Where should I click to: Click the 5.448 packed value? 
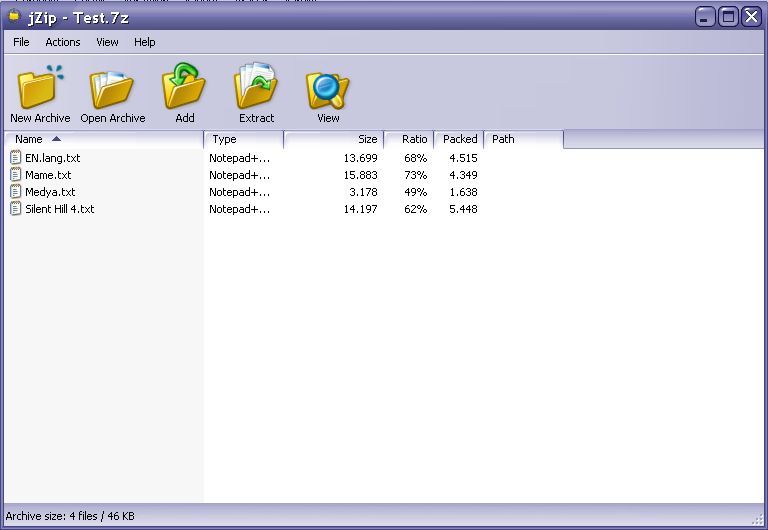[463, 209]
